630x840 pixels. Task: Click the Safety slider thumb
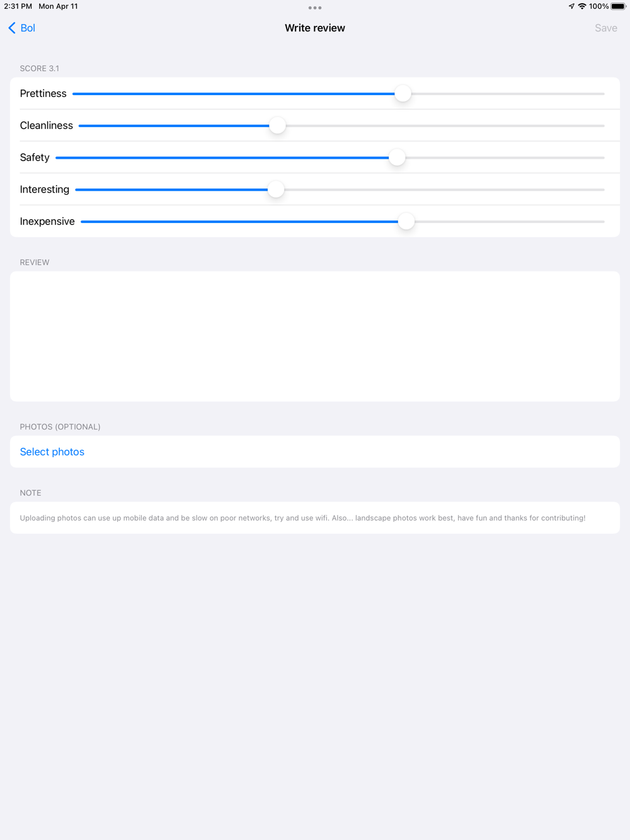pyautogui.click(x=397, y=157)
